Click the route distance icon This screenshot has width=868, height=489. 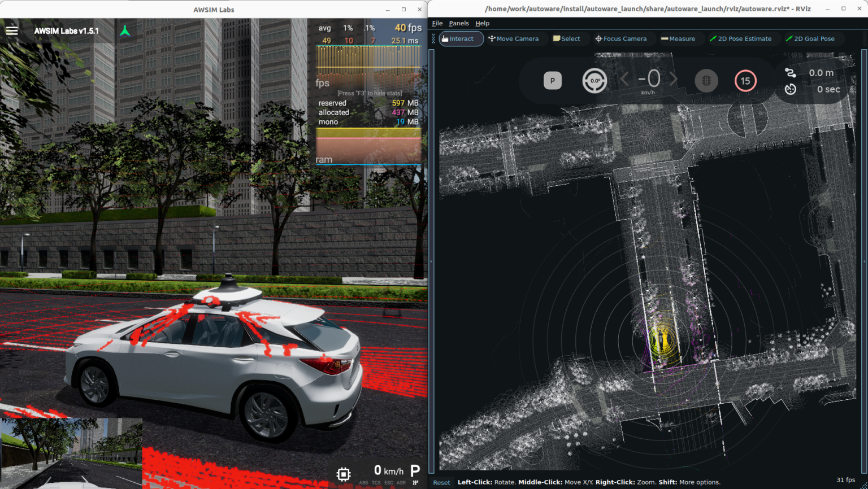[790, 72]
